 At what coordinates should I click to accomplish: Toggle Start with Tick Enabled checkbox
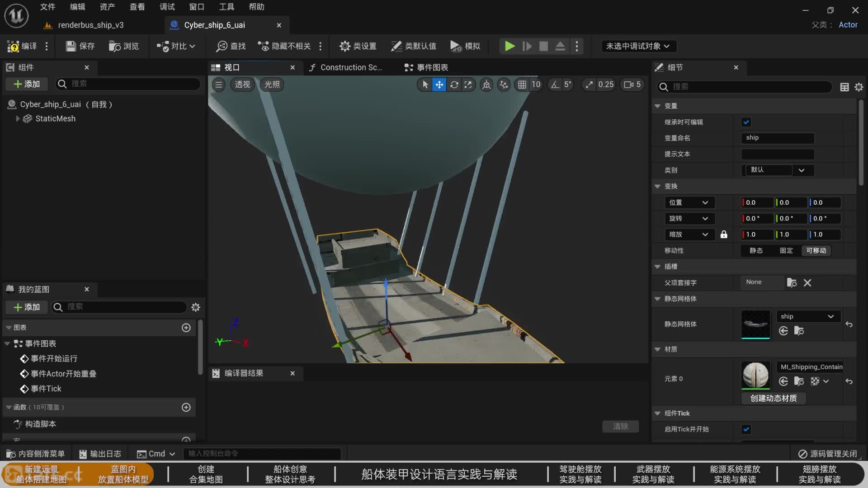(x=746, y=429)
